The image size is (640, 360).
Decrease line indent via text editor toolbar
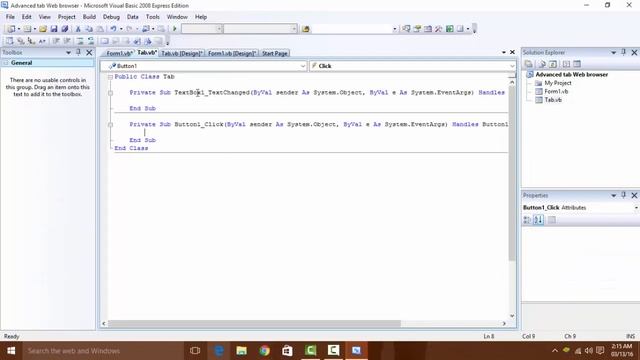click(x=56, y=41)
